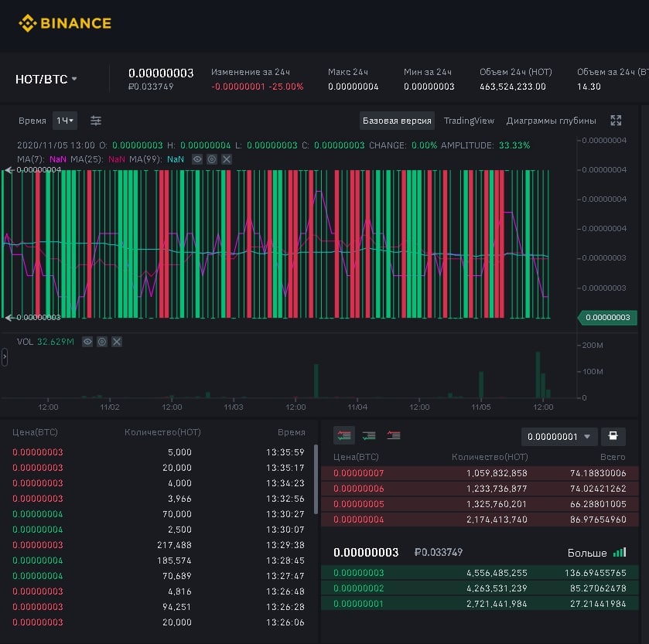Select buy order with quantity 4,556,485,255
This screenshot has width=649, height=644.
tap(480, 572)
